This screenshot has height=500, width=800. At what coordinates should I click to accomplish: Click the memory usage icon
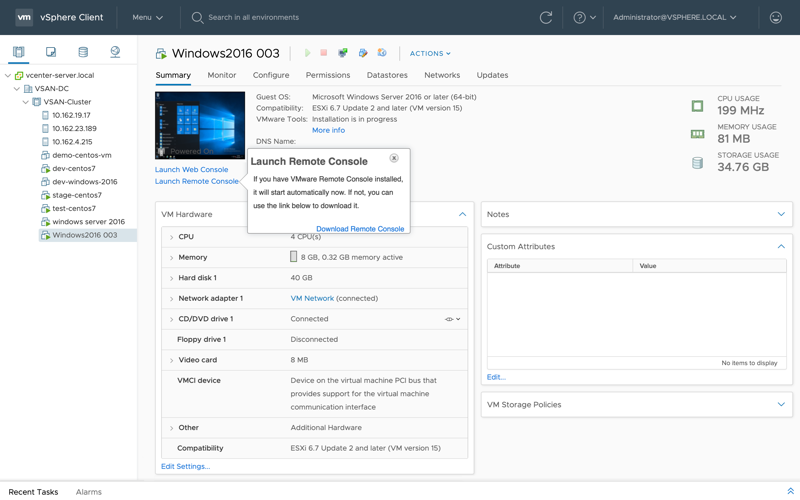[x=697, y=134]
